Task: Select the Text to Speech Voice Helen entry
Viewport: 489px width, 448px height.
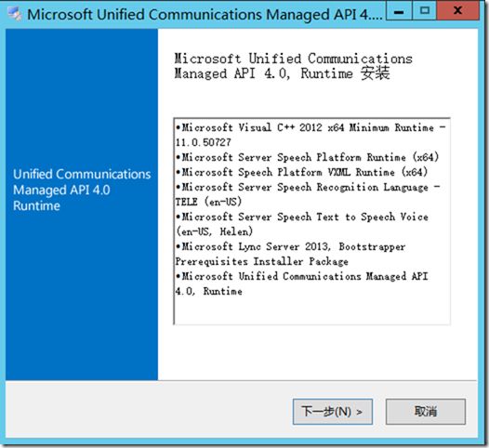Action: point(301,224)
